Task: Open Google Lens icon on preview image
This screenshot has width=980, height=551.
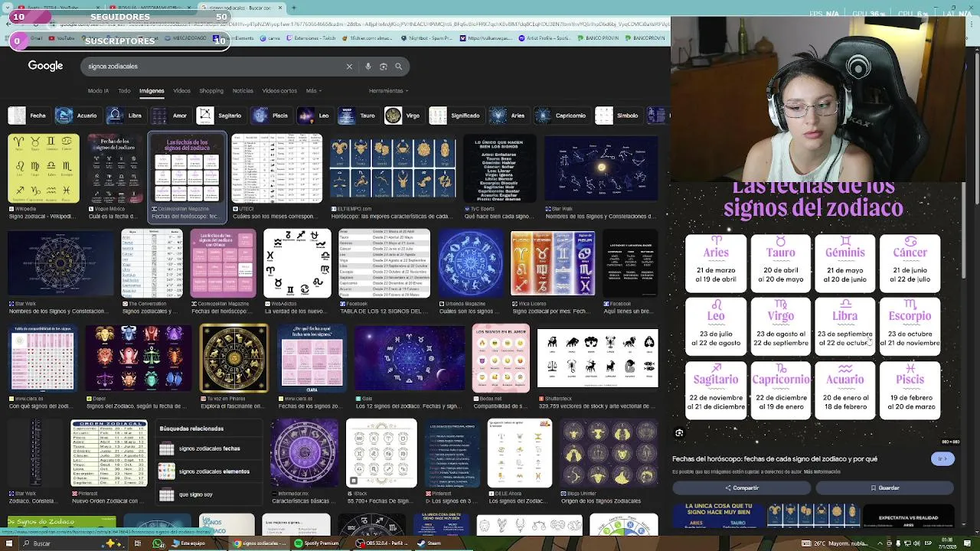Action: click(679, 433)
